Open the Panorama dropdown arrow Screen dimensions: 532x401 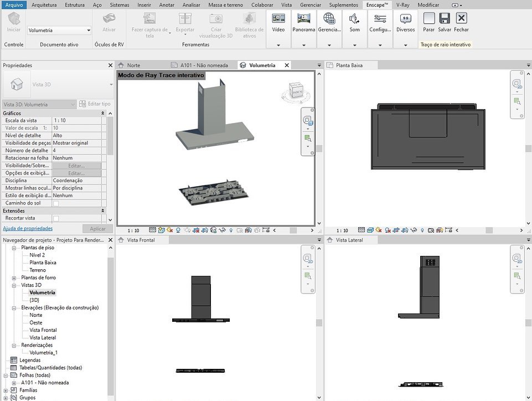click(x=304, y=45)
